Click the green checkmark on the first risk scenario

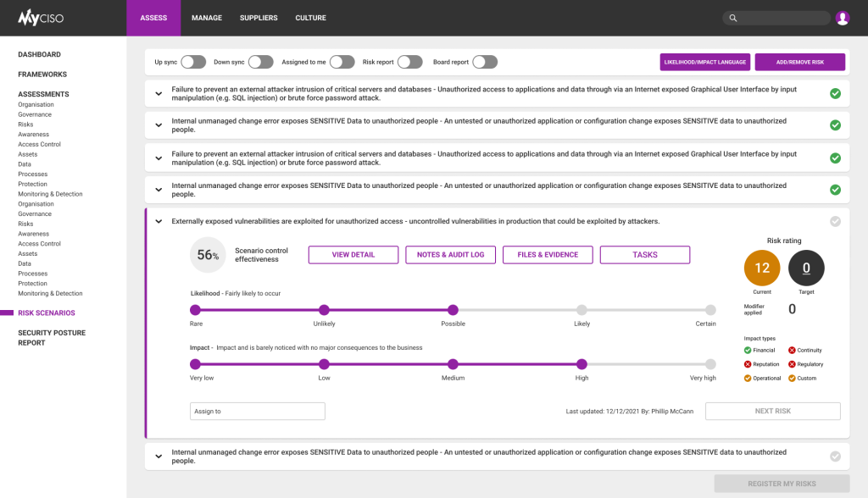point(835,93)
